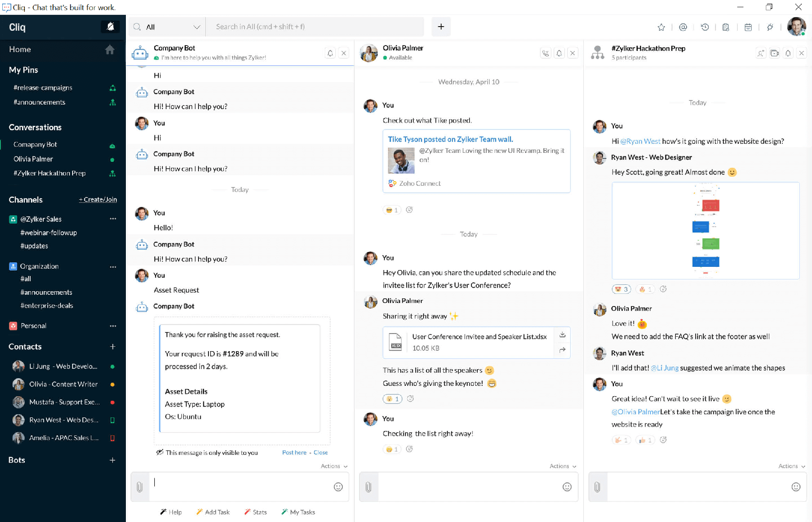Open Home via the house icon

(x=110, y=50)
